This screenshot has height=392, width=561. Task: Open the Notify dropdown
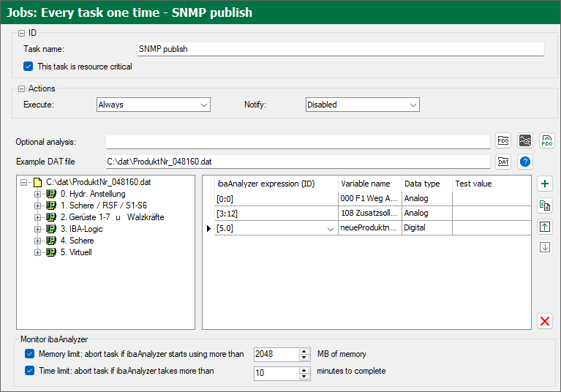pyautogui.click(x=363, y=105)
